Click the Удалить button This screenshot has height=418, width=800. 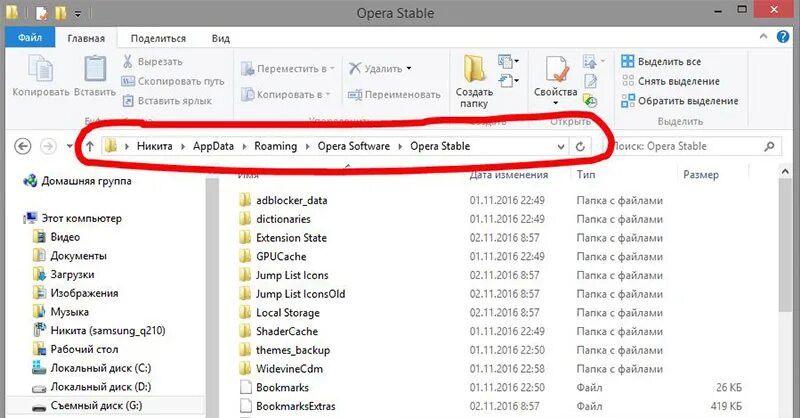(376, 68)
